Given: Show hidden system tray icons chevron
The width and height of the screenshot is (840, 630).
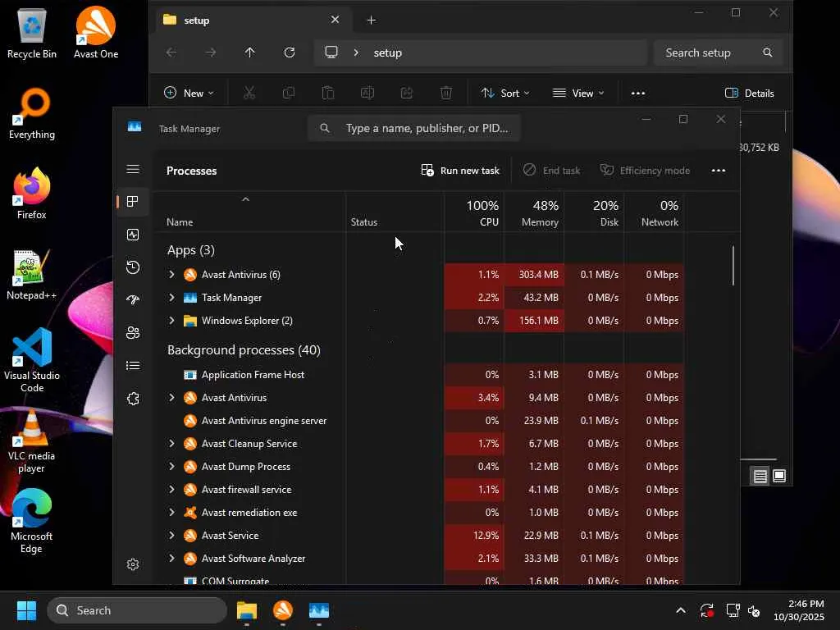Looking at the screenshot, I should 680,610.
